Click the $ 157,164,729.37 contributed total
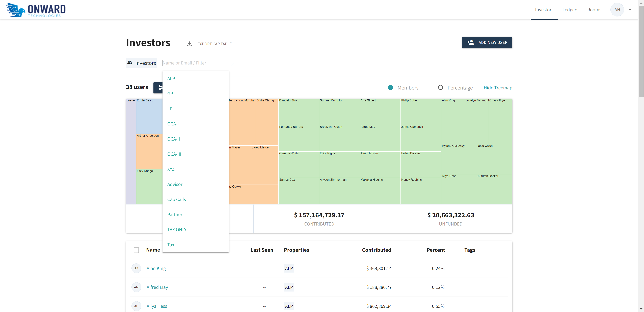This screenshot has height=312, width=644. pos(319,215)
